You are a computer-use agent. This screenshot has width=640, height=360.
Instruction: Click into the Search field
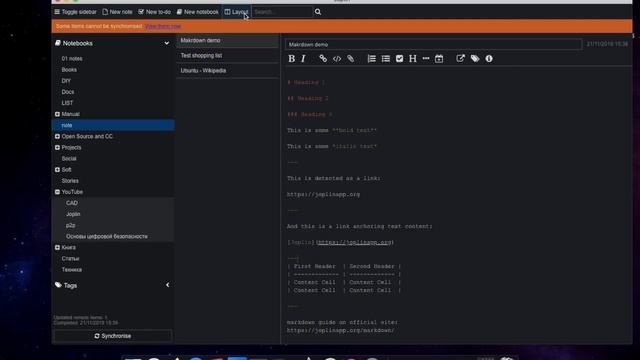point(282,12)
